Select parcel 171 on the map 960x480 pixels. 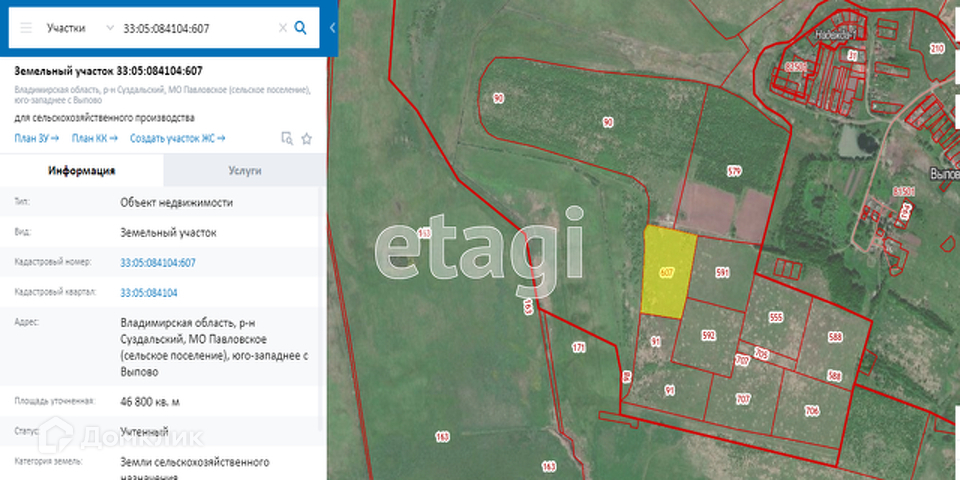click(579, 348)
